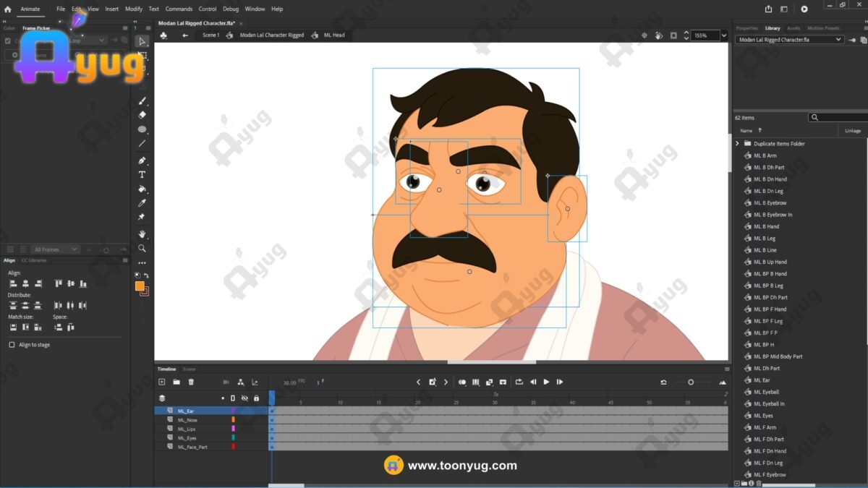The image size is (868, 488).
Task: Go to the previous keyframe arrow
Action: [418, 382]
